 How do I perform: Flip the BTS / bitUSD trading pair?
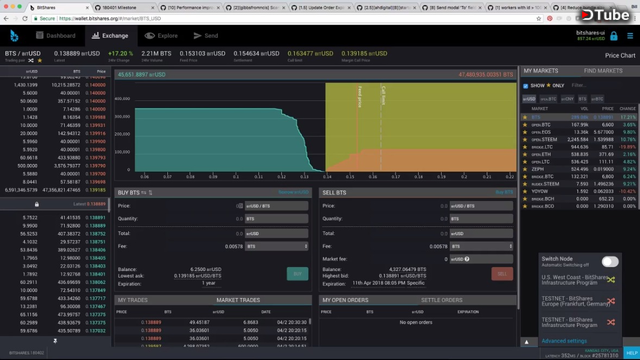[31, 60]
